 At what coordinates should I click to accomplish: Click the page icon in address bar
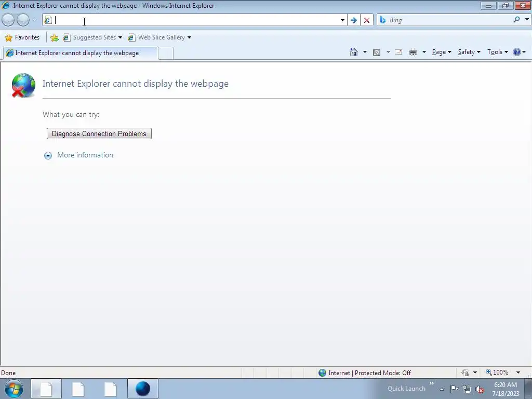[48, 20]
